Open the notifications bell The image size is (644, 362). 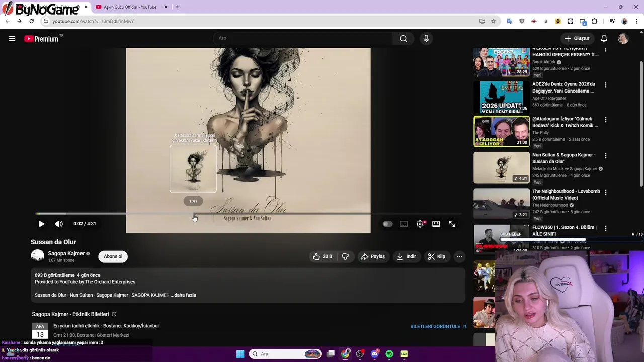coord(604,39)
